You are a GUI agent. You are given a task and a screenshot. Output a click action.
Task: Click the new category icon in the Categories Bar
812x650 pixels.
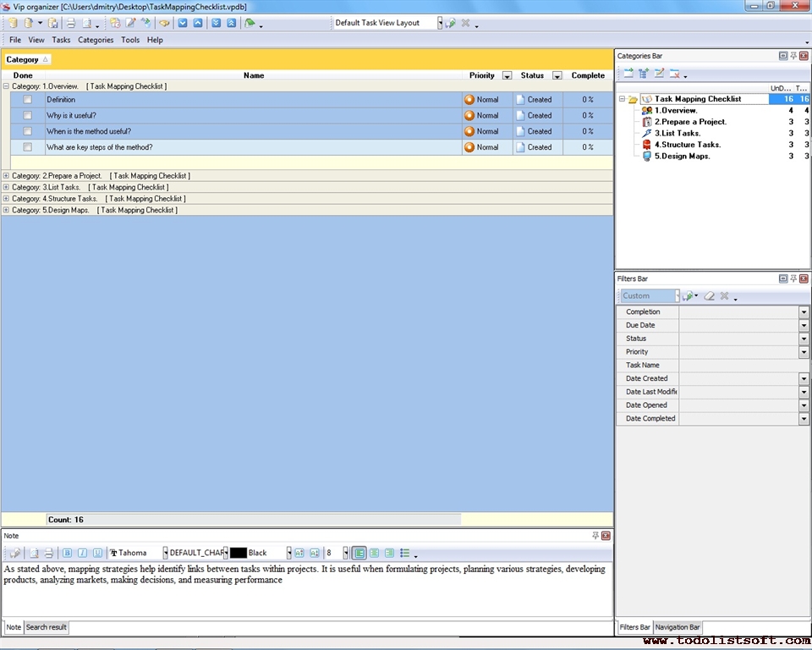pos(628,74)
